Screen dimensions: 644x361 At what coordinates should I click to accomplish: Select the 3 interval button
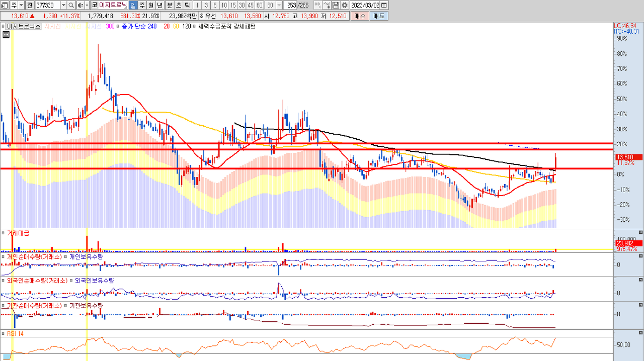(206, 5)
